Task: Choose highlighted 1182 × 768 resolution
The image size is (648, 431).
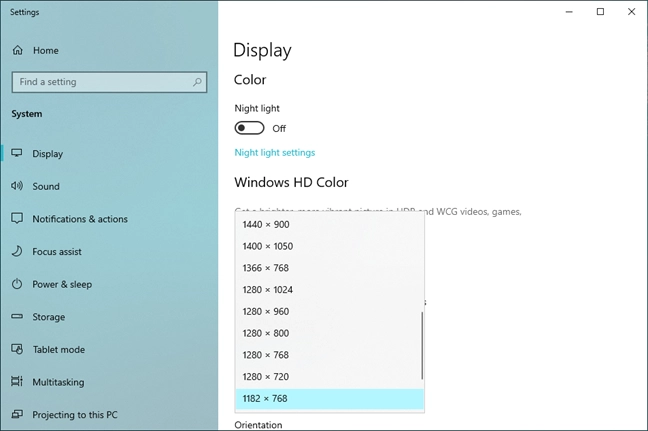Action: 329,399
